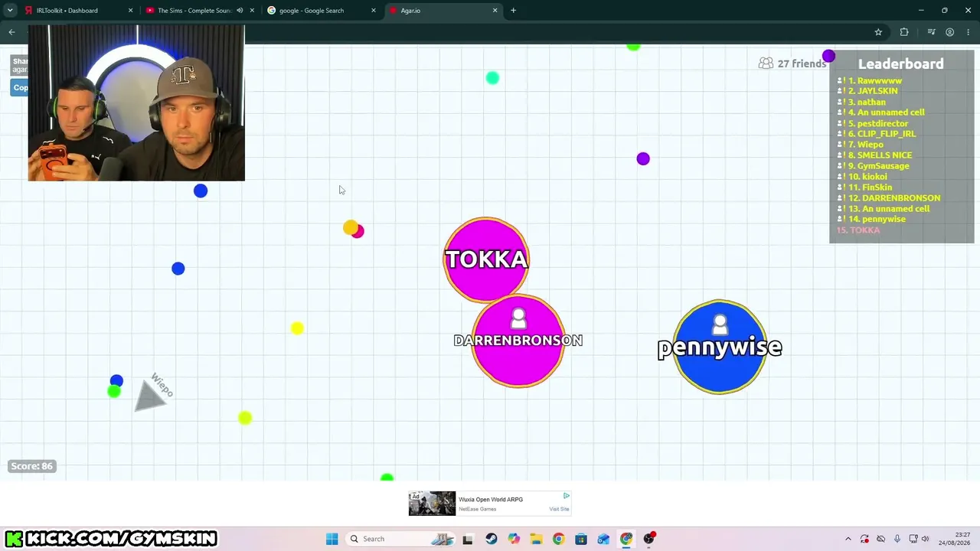
Task: Select leaderboard entry FinSkin
Action: click(x=864, y=187)
